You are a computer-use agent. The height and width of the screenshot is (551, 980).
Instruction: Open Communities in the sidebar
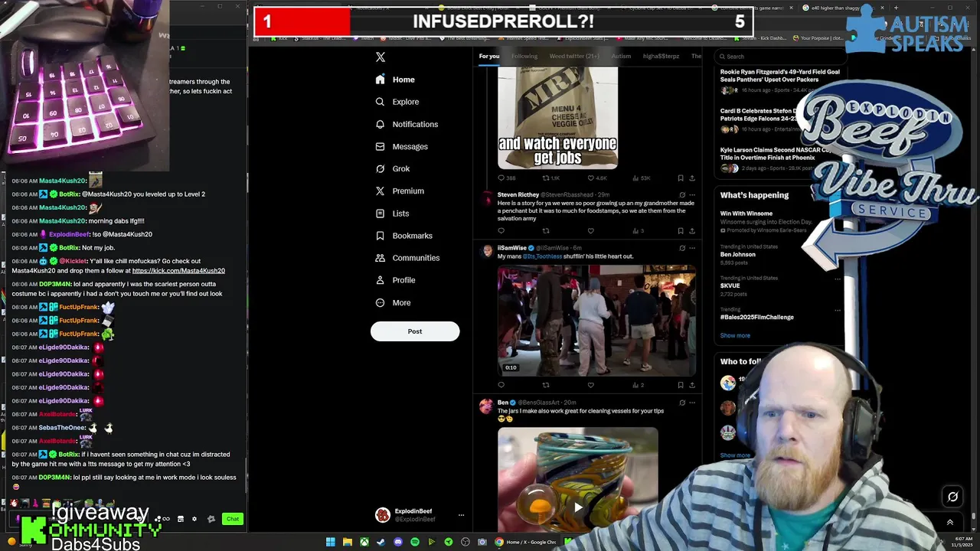coord(407,258)
